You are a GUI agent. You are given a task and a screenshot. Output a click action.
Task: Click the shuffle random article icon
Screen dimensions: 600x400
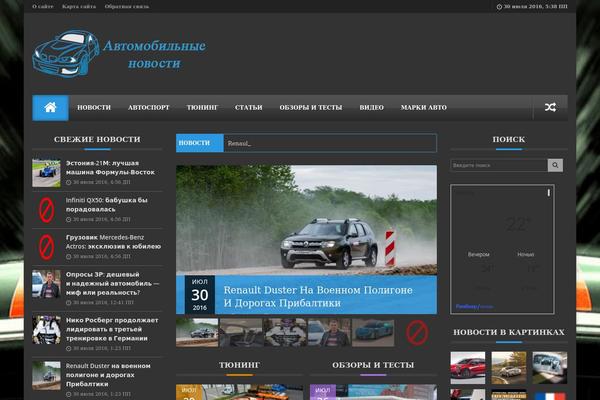point(550,108)
